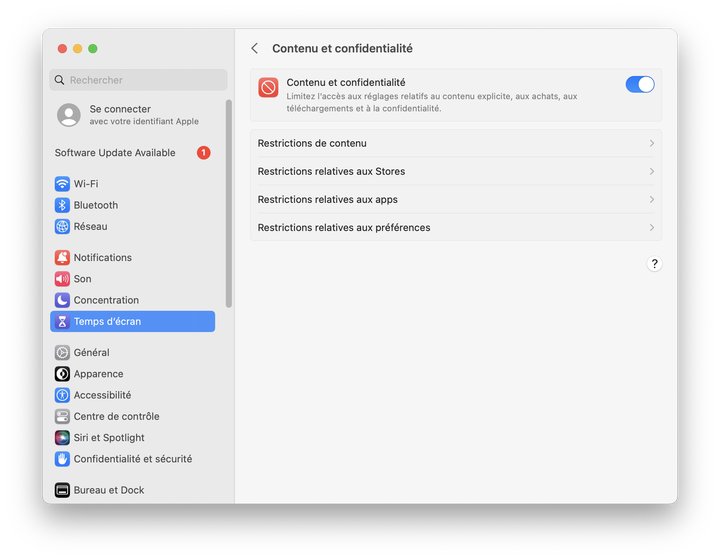The image size is (720, 560).
Task: Click the help question mark button
Action: click(x=654, y=264)
